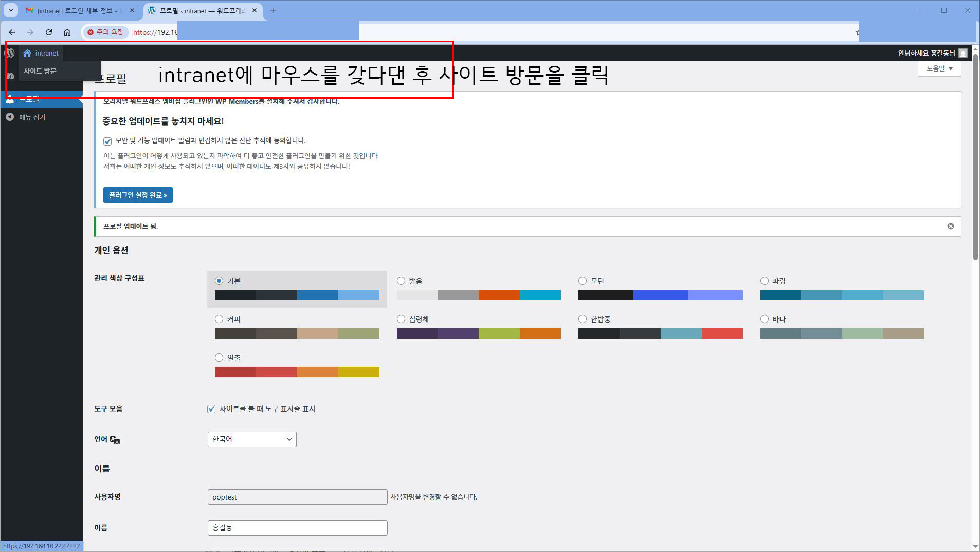Click the user avatar in admin bar
The width and height of the screenshot is (980, 552).
click(963, 53)
